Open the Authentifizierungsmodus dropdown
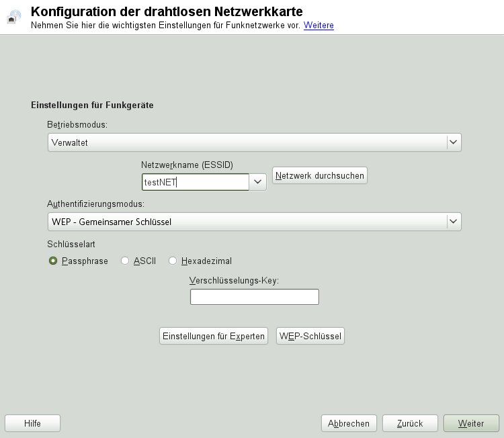This screenshot has height=438, width=504. [255, 222]
